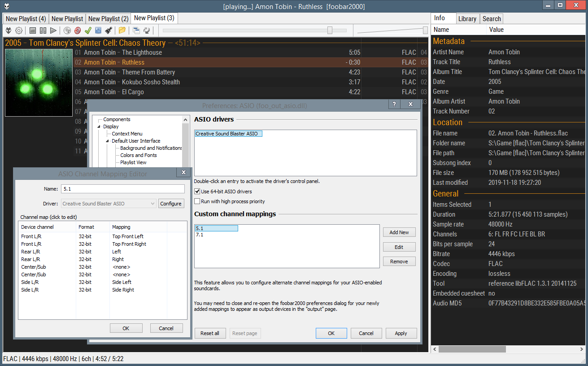Image resolution: width=588 pixels, height=366 pixels.
Task: Click the green checkmark toolbar icon
Action: pos(88,30)
